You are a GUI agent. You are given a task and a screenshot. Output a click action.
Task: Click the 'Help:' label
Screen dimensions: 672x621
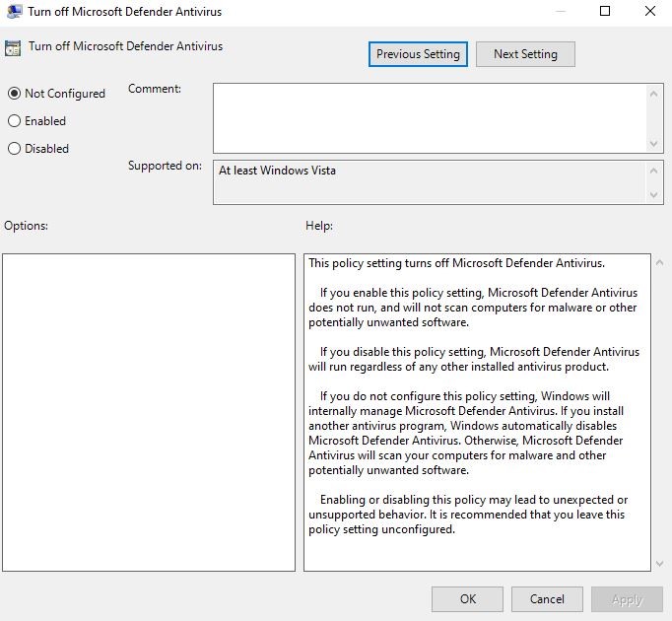click(319, 226)
